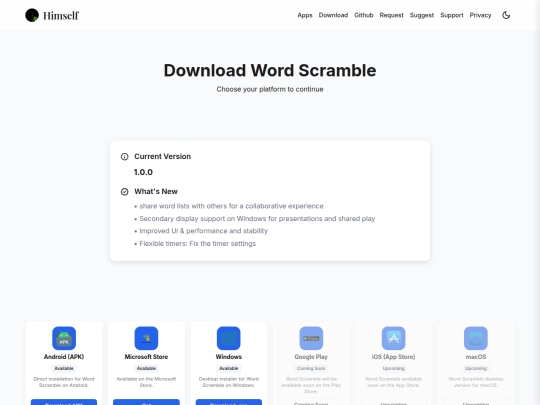Click the Upcoming badge under iOS (App Store)
Viewport: 540px width, 405px height.
point(394,368)
